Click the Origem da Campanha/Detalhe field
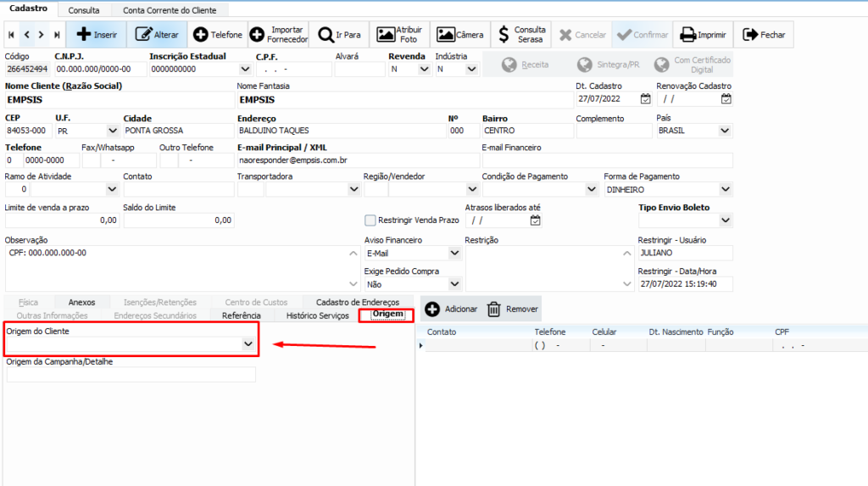Image resolution: width=868 pixels, height=486 pixels. tap(131, 375)
